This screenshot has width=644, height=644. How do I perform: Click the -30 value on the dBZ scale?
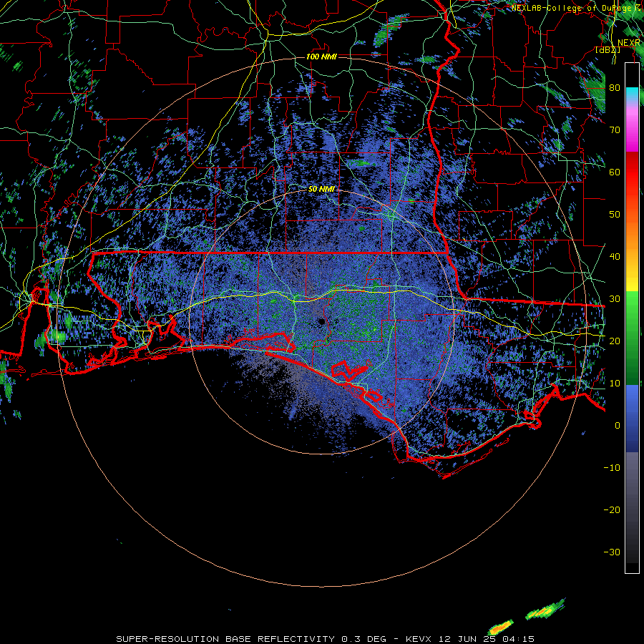[612, 552]
